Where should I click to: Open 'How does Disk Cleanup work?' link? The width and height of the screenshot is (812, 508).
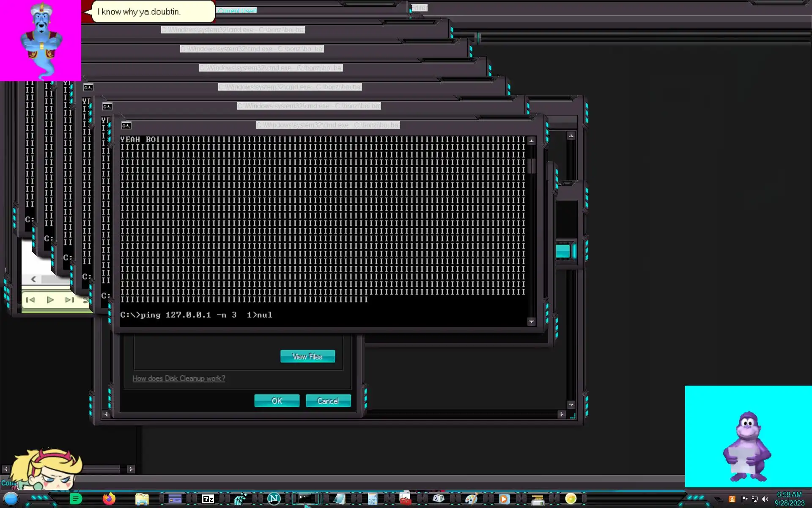[178, 378]
